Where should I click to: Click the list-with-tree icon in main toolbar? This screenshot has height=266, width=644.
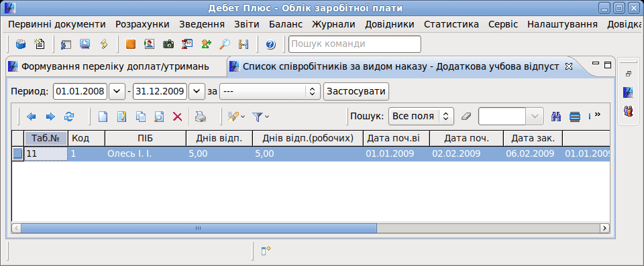pos(66,44)
